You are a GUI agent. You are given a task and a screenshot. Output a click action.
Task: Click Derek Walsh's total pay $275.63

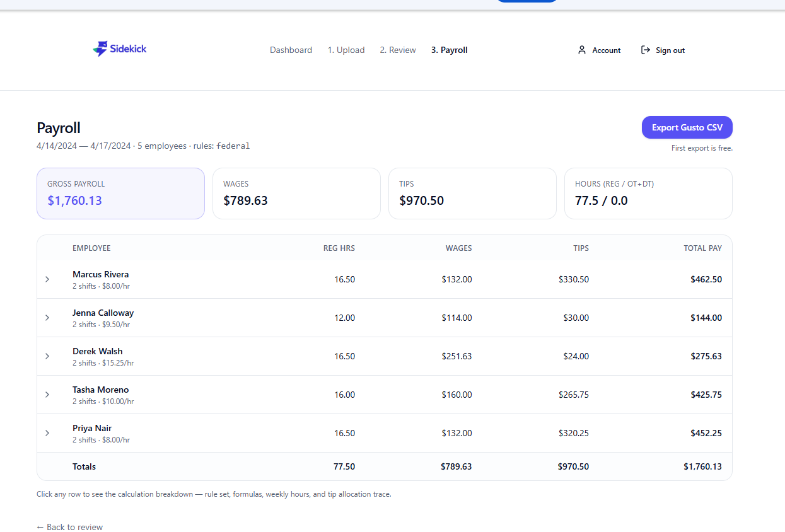pyautogui.click(x=706, y=356)
